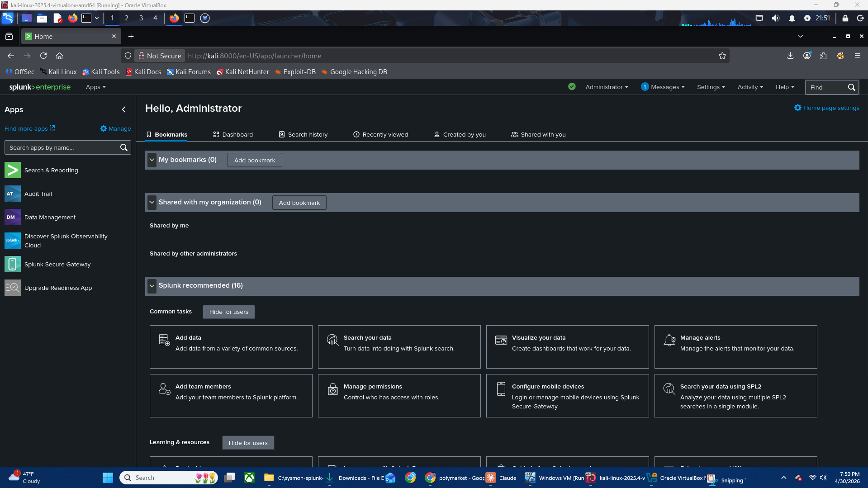Collapse the Apps sidebar panel
Image resolution: width=868 pixels, height=488 pixels.
124,109
